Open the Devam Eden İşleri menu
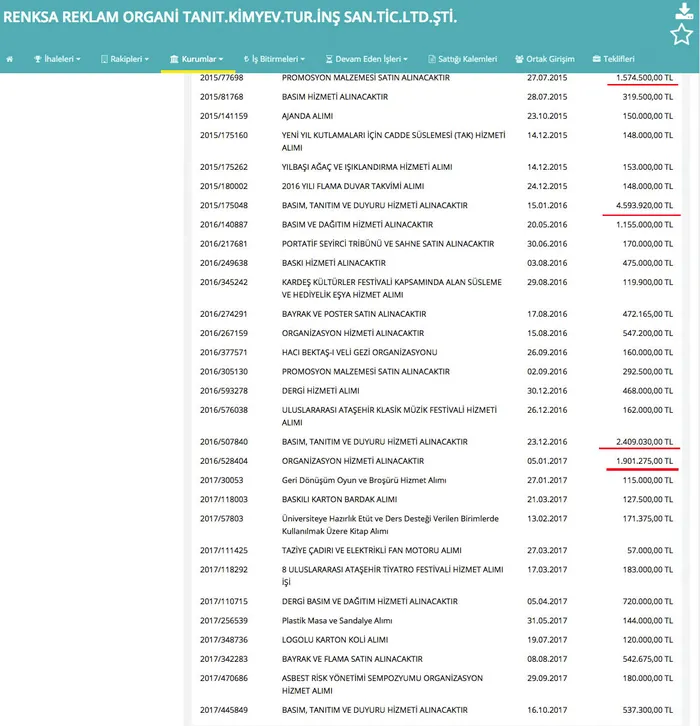This screenshot has width=700, height=726. 361,59
